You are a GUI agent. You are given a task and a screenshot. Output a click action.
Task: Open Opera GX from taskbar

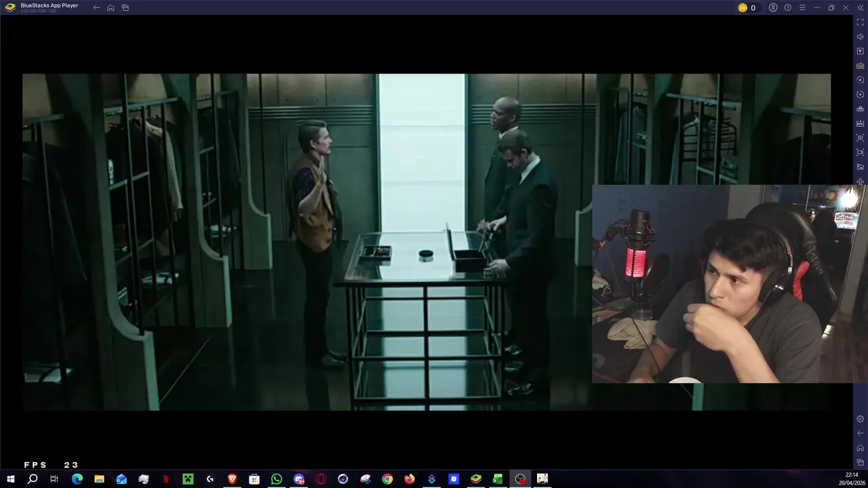point(321,479)
